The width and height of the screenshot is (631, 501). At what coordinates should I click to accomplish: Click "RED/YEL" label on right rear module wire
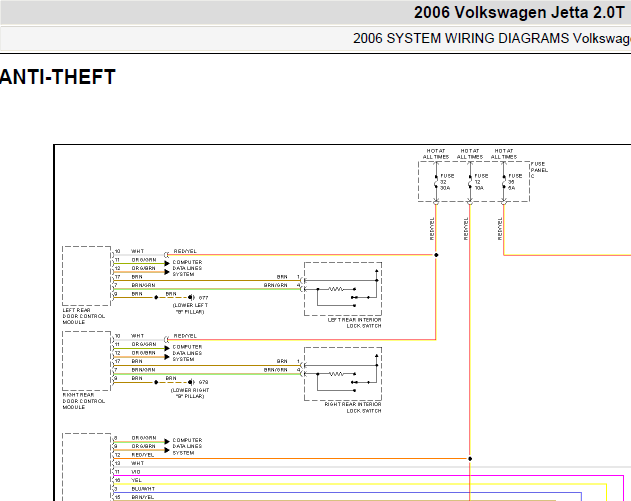coord(185,336)
